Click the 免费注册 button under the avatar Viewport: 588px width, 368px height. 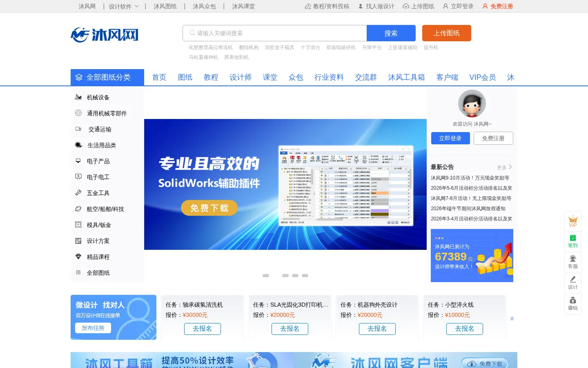tap(493, 138)
